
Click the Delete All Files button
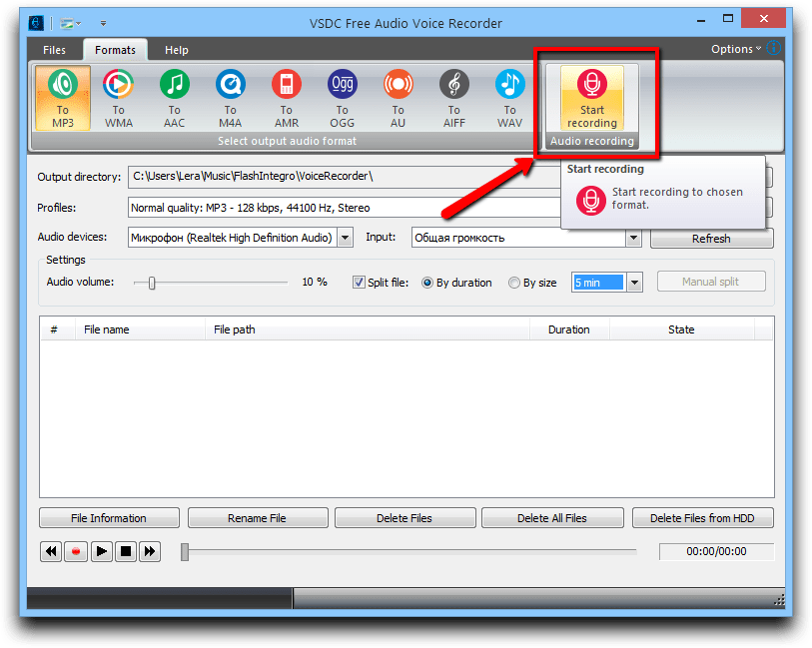click(x=551, y=518)
